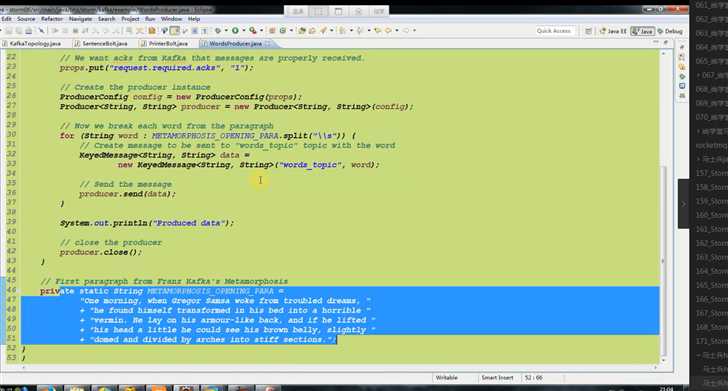Toggle Show Whitespace Characters in toolbar

pyautogui.click(x=204, y=31)
